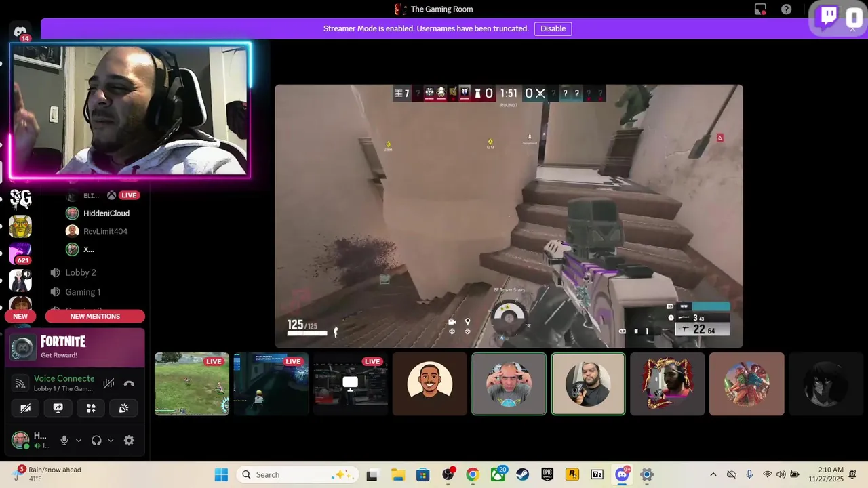The width and height of the screenshot is (868, 488).
Task: Open the yellow goblin server icon
Action: pos(20,226)
